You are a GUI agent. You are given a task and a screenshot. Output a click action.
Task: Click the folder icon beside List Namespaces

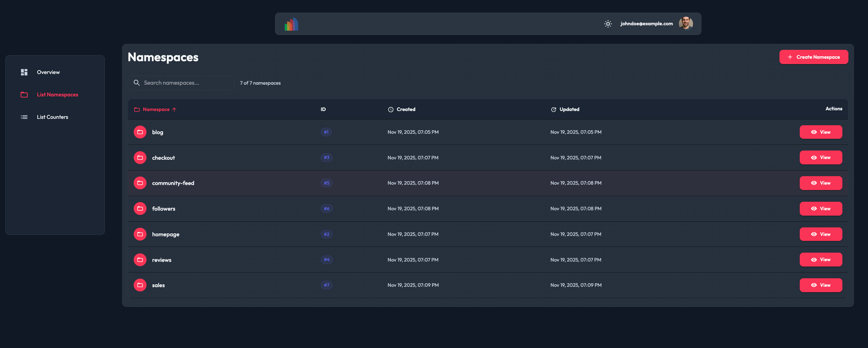coord(24,95)
